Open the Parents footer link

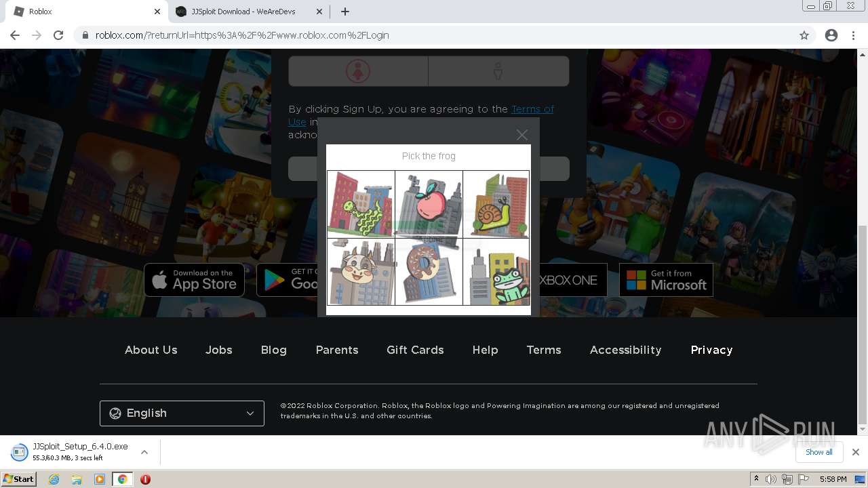336,350
